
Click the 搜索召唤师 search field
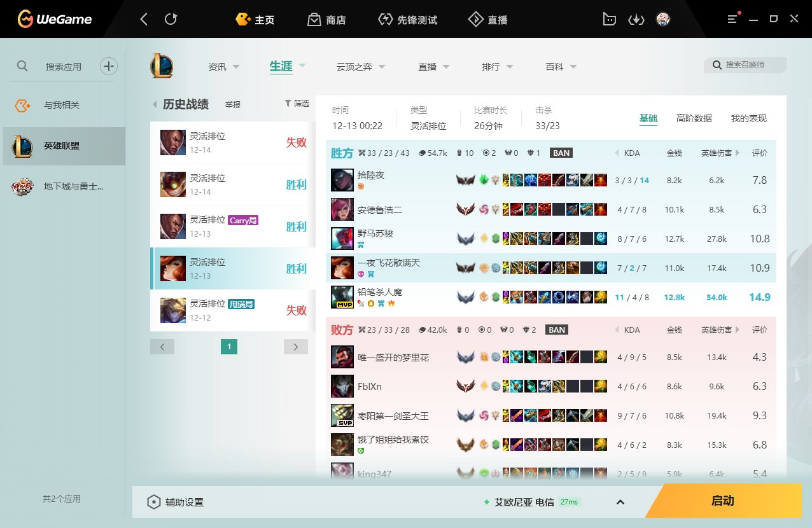pyautogui.click(x=745, y=65)
